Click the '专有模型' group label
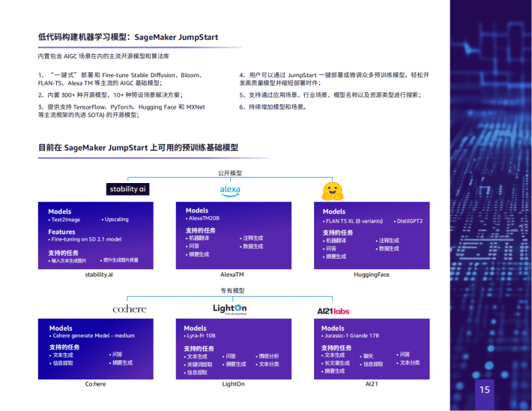Viewport: 532px width, 411px height. click(x=232, y=290)
